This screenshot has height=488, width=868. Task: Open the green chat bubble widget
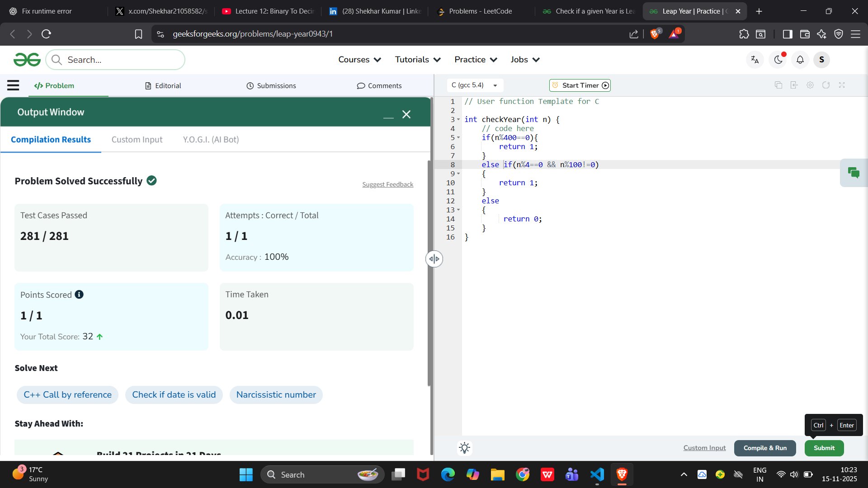[854, 173]
